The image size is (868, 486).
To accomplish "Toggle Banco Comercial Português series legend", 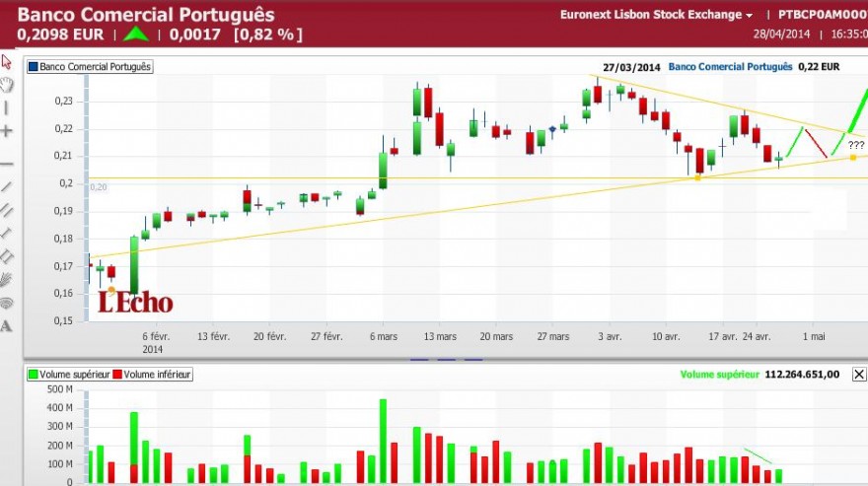I will [x=90, y=66].
